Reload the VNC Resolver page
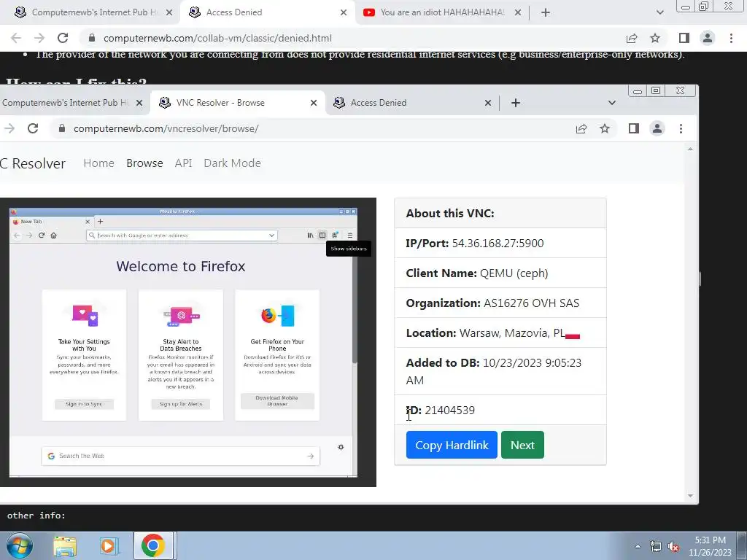Screen dimensions: 747x560 (32, 128)
